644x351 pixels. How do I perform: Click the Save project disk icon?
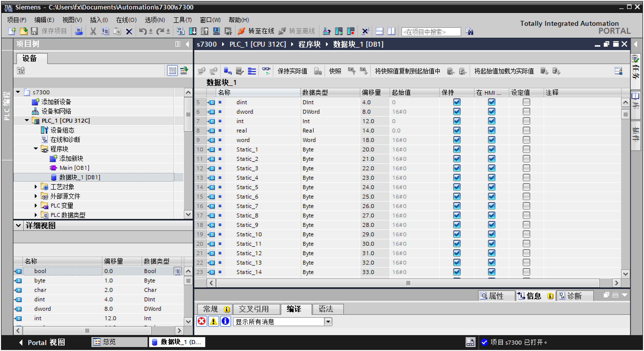pos(34,31)
